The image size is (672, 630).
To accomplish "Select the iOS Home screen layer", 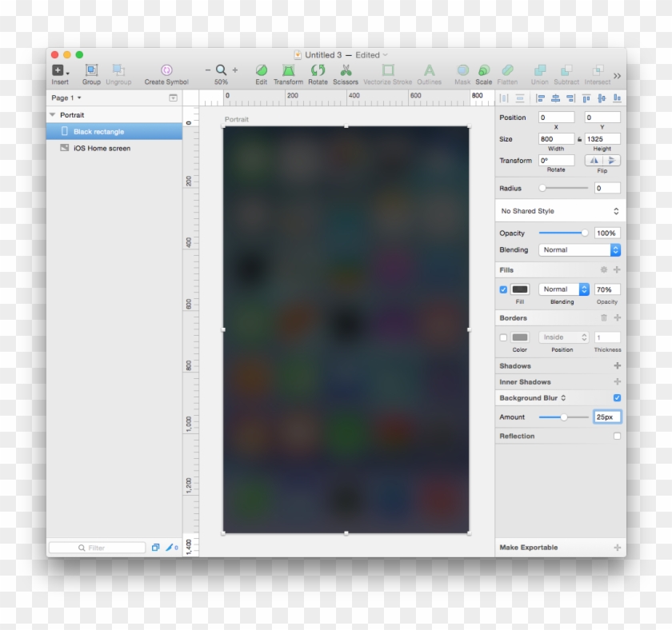I will point(102,148).
